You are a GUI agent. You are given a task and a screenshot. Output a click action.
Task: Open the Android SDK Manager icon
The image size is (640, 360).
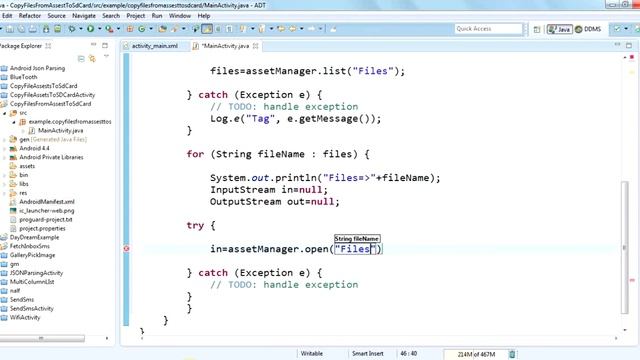coord(46,29)
